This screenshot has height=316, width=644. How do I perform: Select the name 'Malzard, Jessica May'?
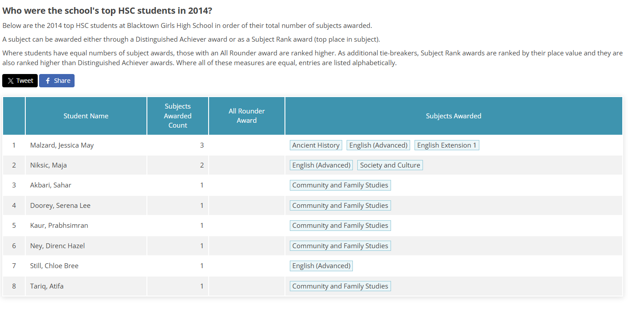click(62, 145)
